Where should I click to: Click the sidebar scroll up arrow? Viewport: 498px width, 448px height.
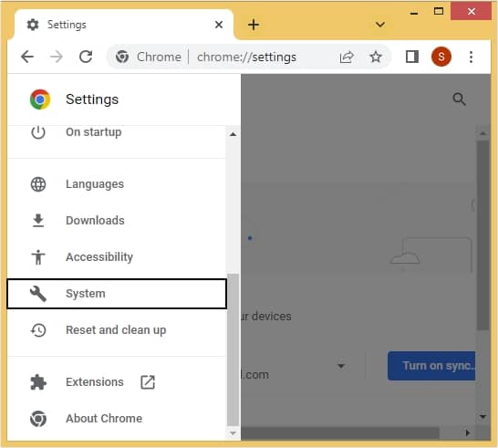click(x=233, y=134)
